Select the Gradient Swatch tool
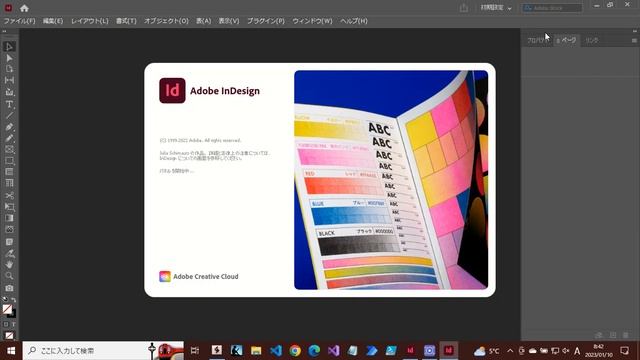The image size is (640, 360). 9,218
